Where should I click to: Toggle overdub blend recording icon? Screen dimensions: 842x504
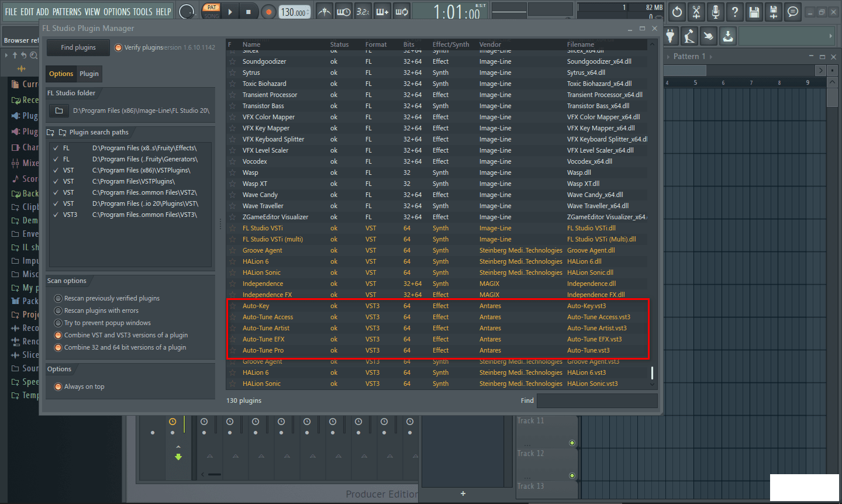click(382, 11)
